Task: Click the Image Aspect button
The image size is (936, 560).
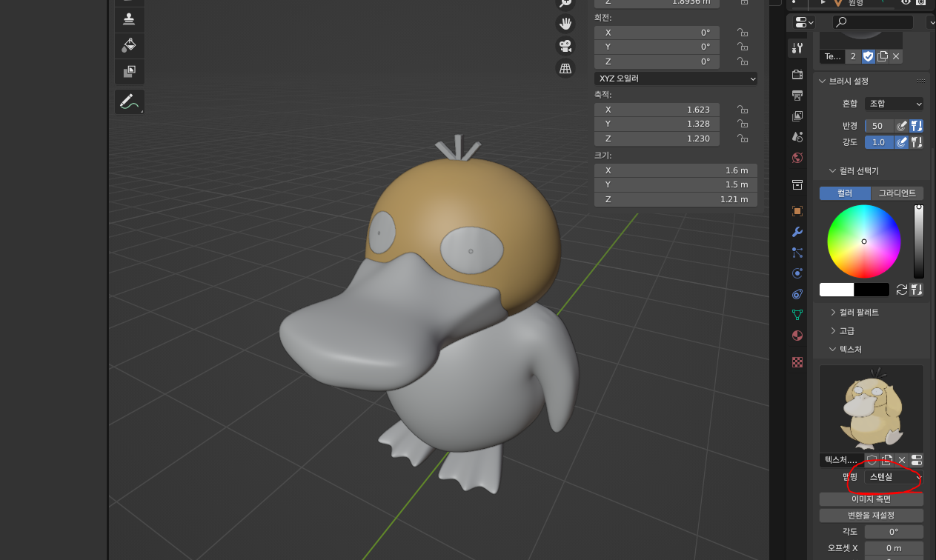Action: point(872,499)
